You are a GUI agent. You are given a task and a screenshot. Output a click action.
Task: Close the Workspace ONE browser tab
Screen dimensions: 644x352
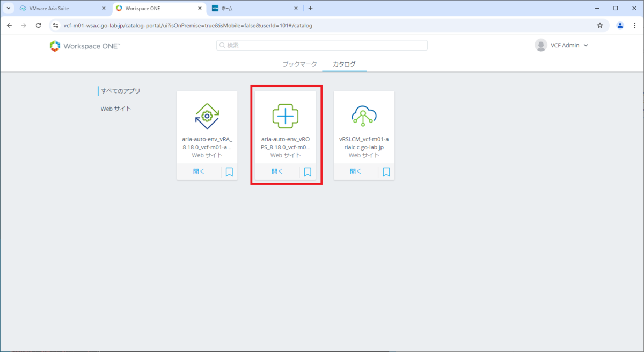(x=200, y=8)
